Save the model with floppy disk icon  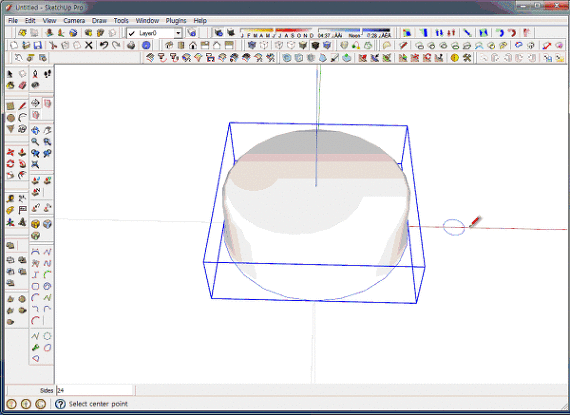(37, 45)
